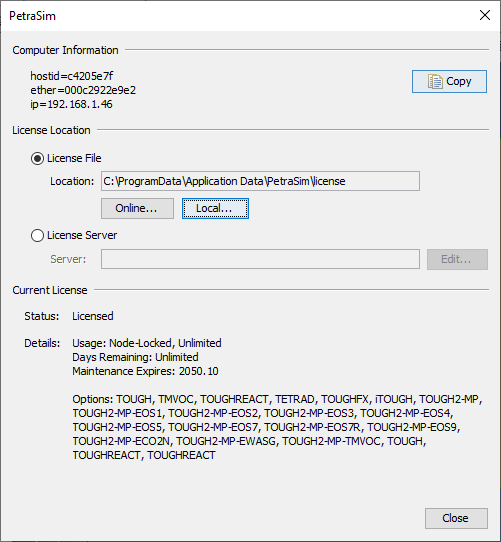Click the Maintenance Expires: 2050.10 line
The height and width of the screenshot is (542, 501).
click(x=145, y=371)
